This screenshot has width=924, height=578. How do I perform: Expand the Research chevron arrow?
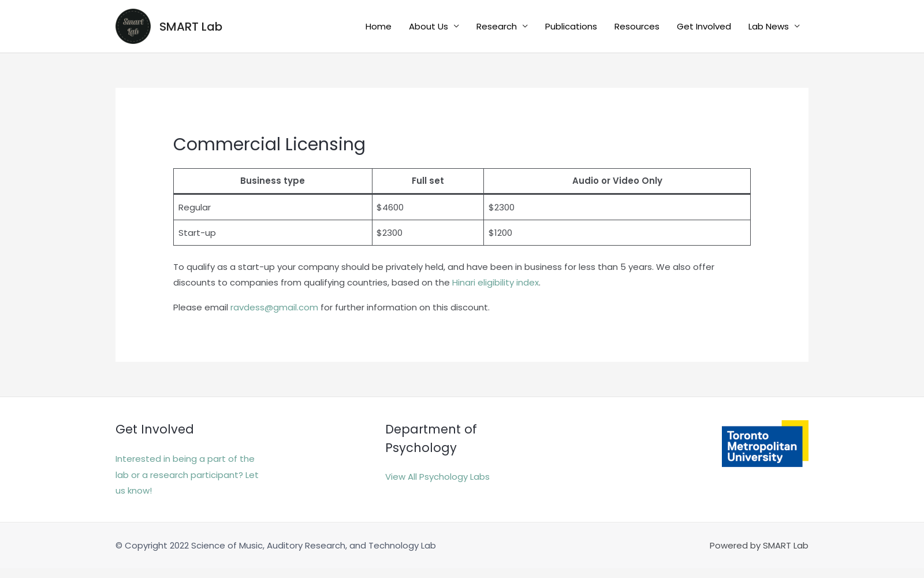(x=525, y=27)
